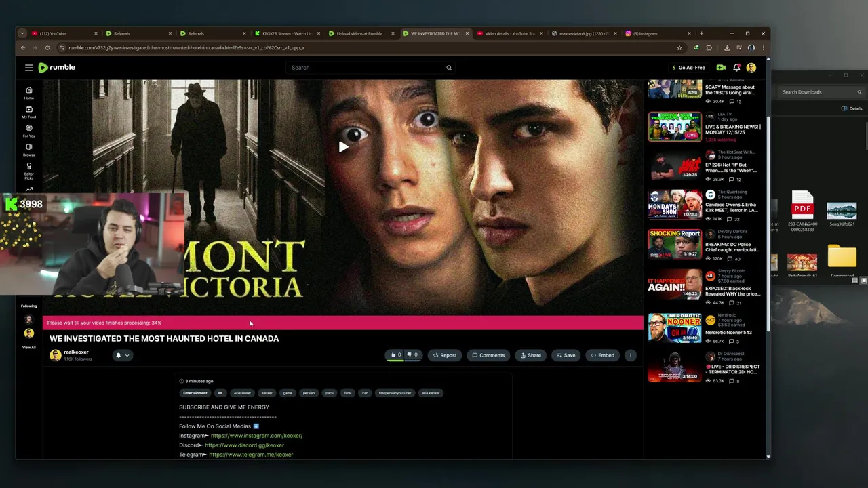Play the video with center play button
Screen dimensions: 868x488
(x=343, y=147)
